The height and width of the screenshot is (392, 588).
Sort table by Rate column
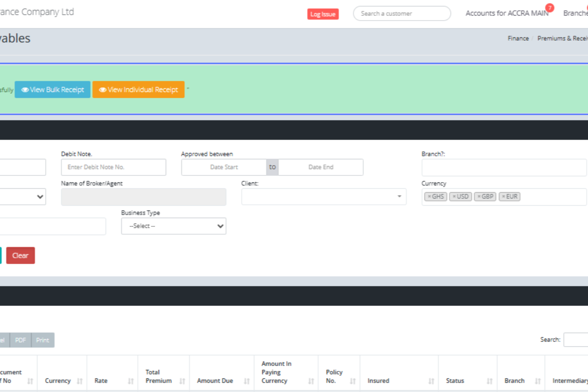tap(130, 381)
